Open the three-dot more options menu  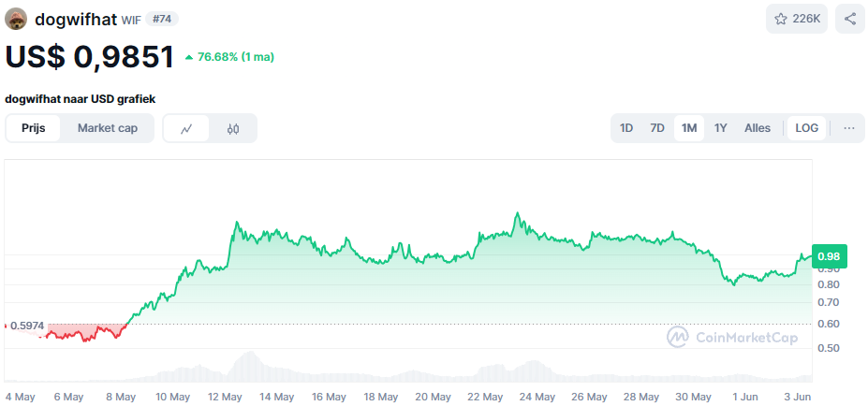(x=849, y=128)
